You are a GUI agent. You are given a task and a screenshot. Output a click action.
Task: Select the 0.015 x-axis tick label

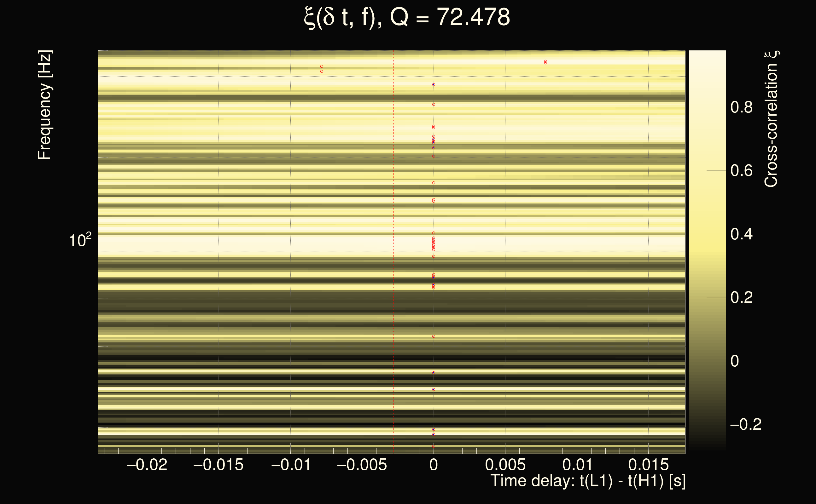(648, 465)
